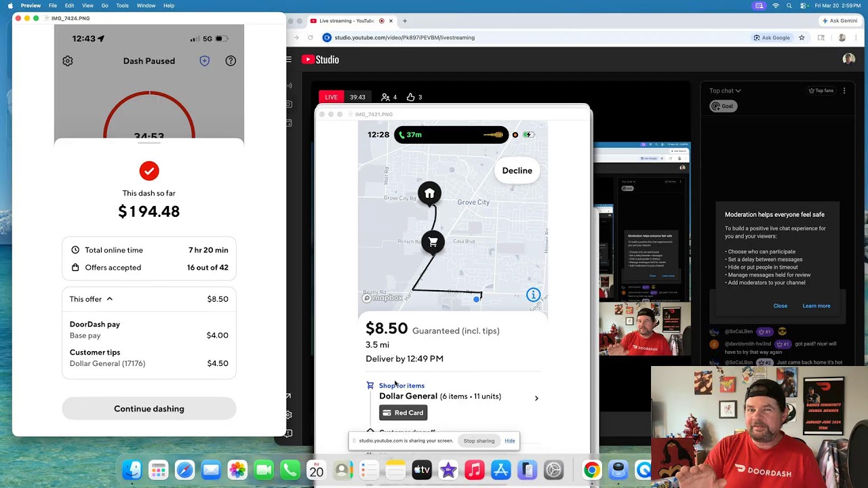Image resolution: width=868 pixels, height=488 pixels.
Task: Open the Window menu
Action: point(146,5)
